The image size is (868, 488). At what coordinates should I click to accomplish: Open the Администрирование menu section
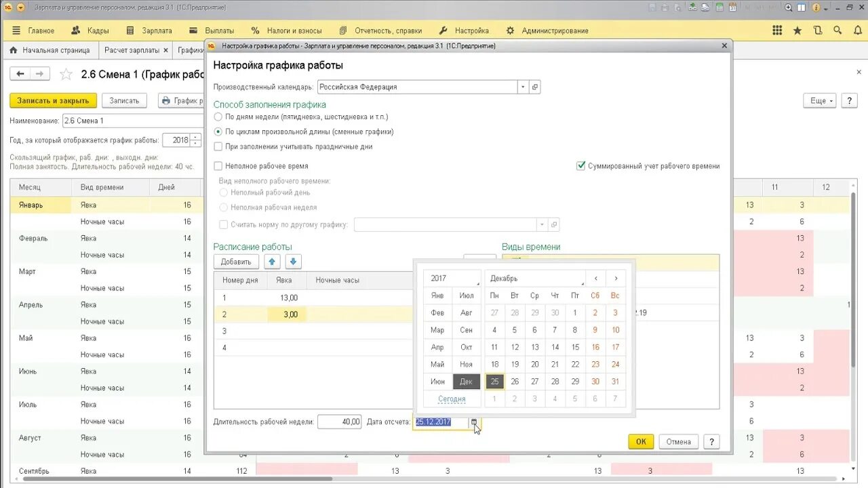pyautogui.click(x=547, y=30)
